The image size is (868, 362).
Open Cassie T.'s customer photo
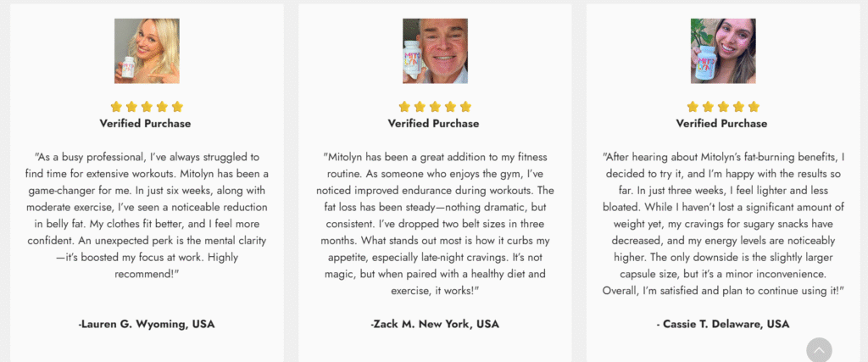pos(723,51)
